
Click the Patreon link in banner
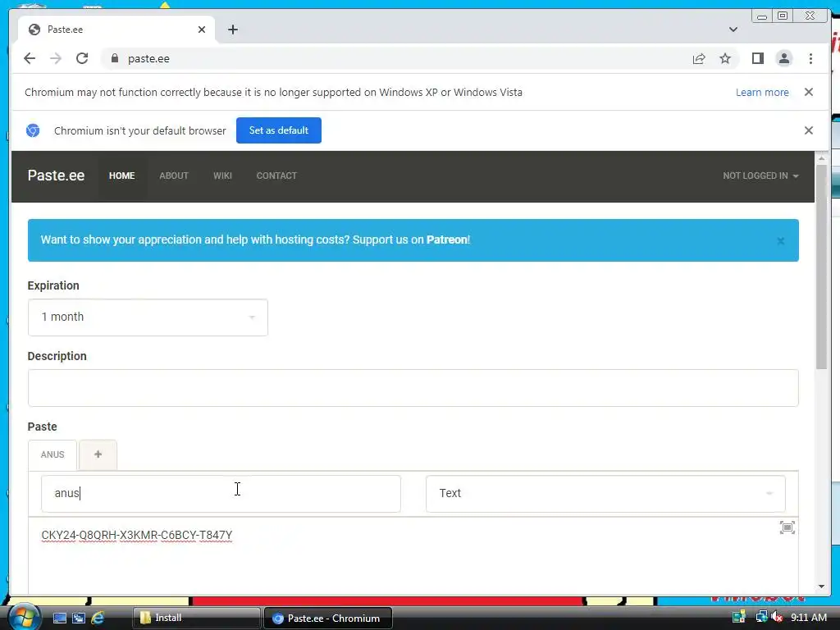447,240
